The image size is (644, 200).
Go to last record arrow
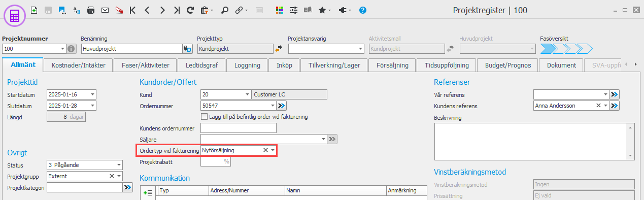click(176, 10)
